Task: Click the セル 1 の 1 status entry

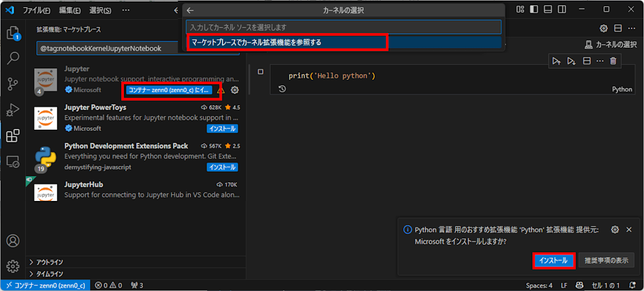Action: coord(606,286)
